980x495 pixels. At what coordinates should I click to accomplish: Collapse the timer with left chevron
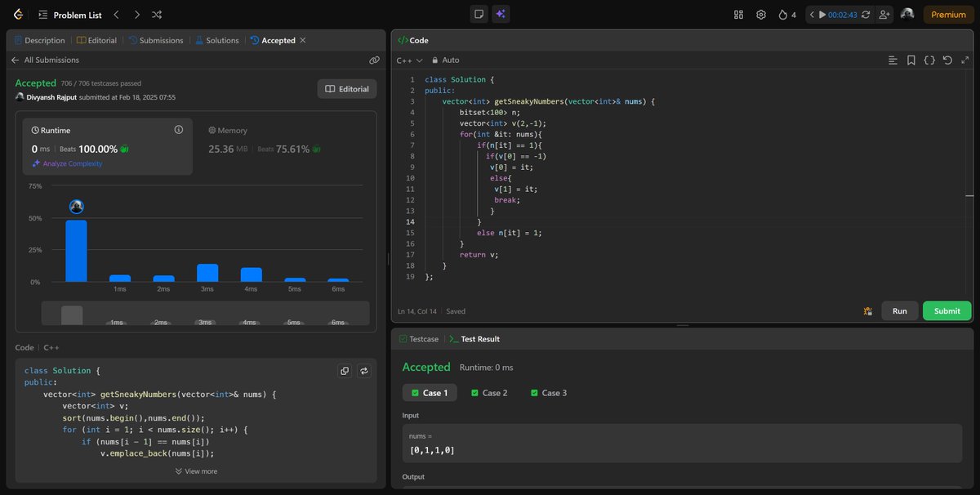coord(812,15)
